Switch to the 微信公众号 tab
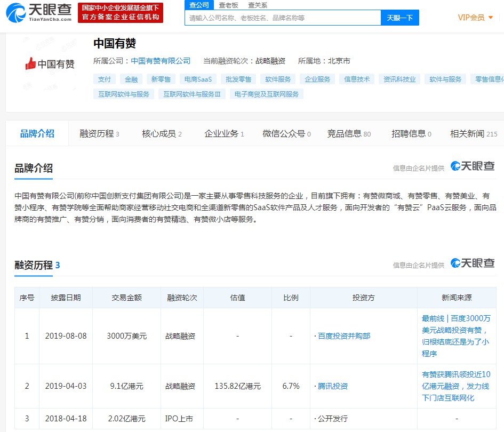The image size is (504, 432). [x=286, y=133]
